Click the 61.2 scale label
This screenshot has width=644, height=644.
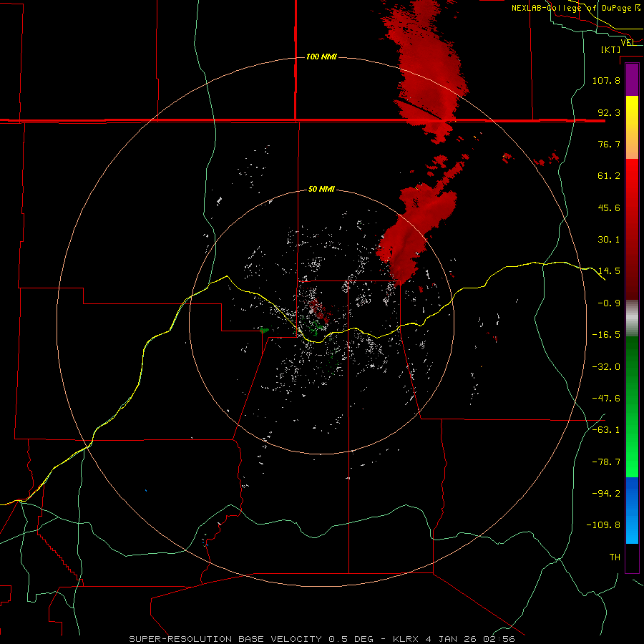(x=609, y=176)
